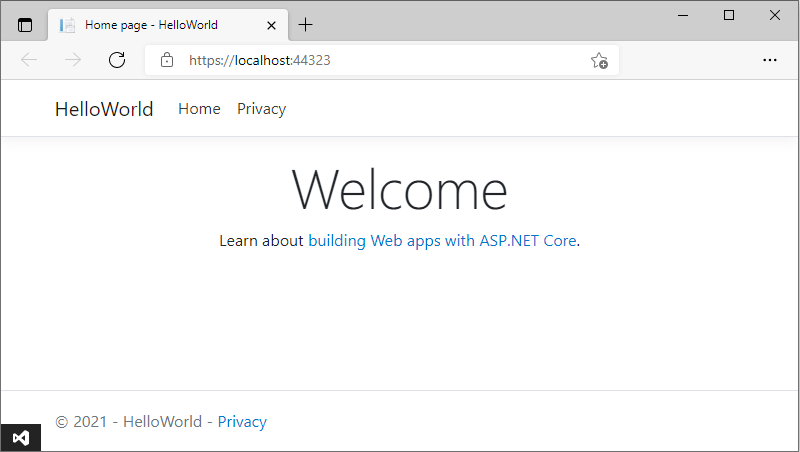Click the back navigation arrow
This screenshot has height=452, width=800.
(x=29, y=60)
